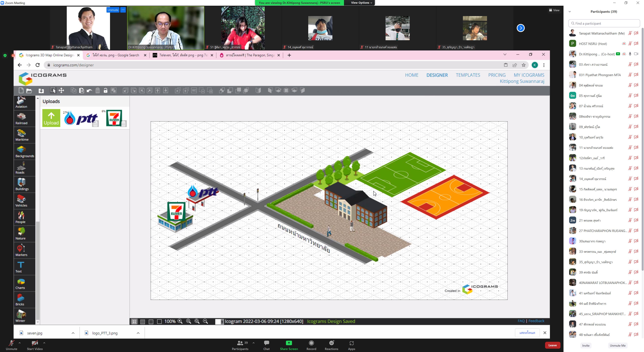Toggle the medium grid display option

click(x=143, y=321)
